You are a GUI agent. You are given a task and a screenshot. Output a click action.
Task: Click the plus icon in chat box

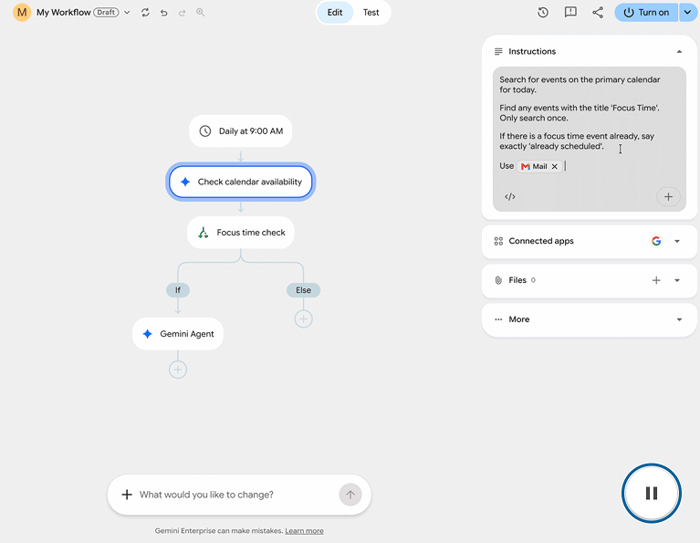(127, 494)
